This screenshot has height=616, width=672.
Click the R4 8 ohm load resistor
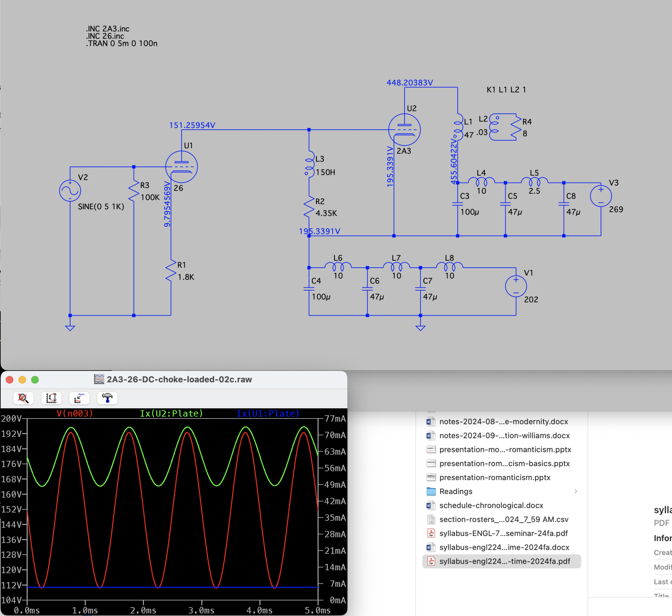point(515,127)
